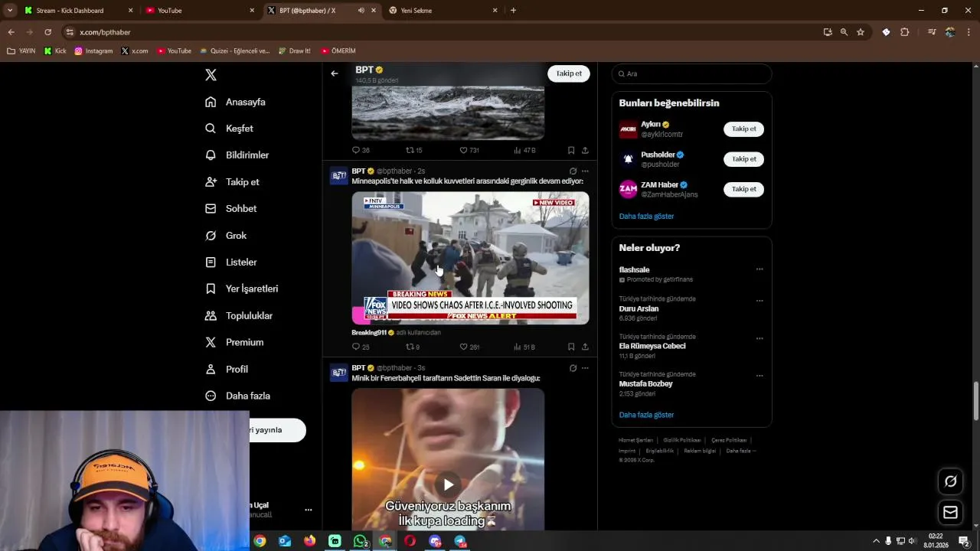The height and width of the screenshot is (551, 980).
Task: Reply to Minneapolis post with 25 comments
Action: coord(361,347)
